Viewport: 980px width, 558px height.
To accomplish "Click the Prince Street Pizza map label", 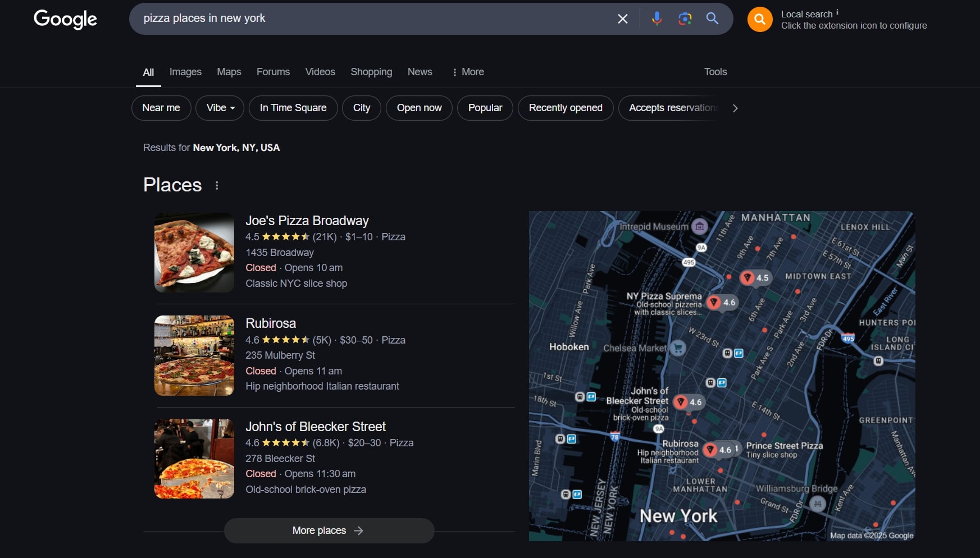I will coord(784,446).
